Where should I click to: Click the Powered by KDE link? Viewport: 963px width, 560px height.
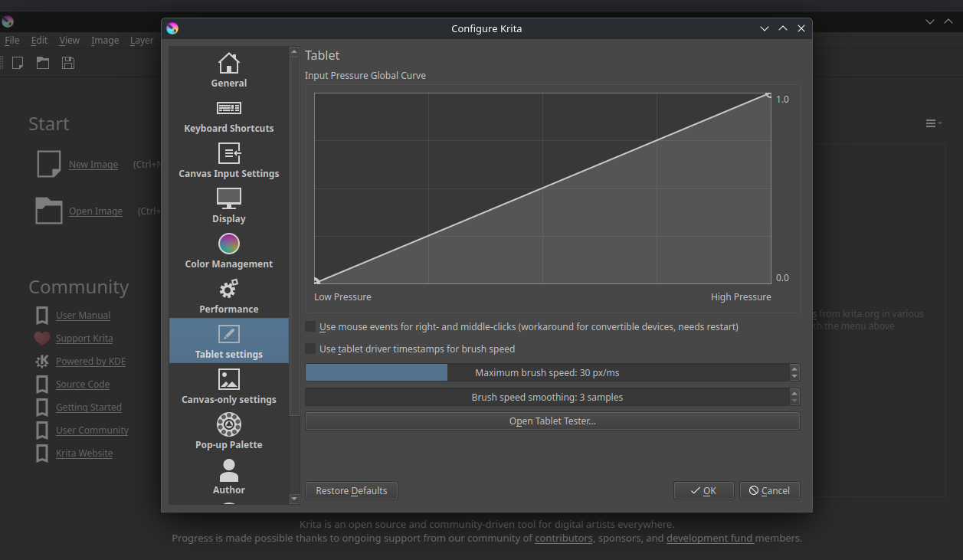coord(90,361)
